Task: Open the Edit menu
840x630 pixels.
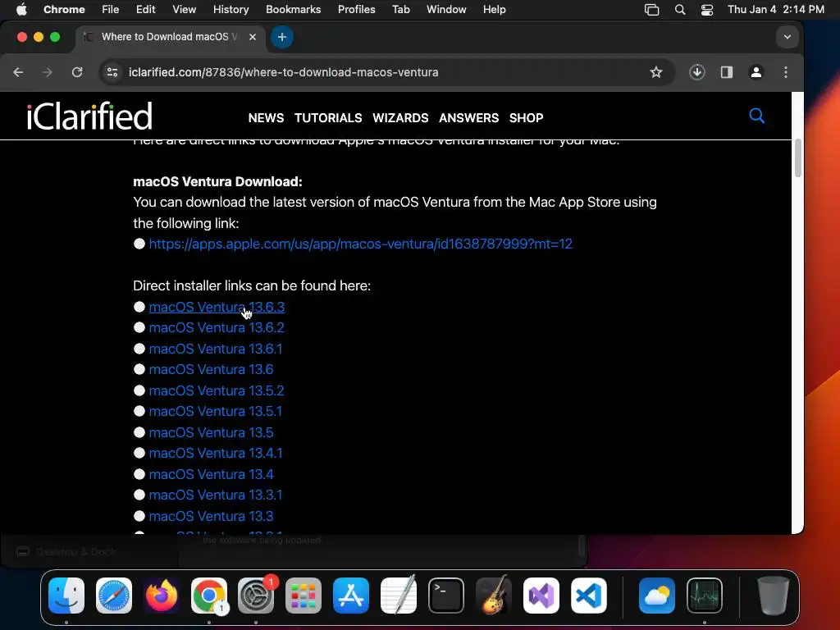Action: [x=145, y=10]
